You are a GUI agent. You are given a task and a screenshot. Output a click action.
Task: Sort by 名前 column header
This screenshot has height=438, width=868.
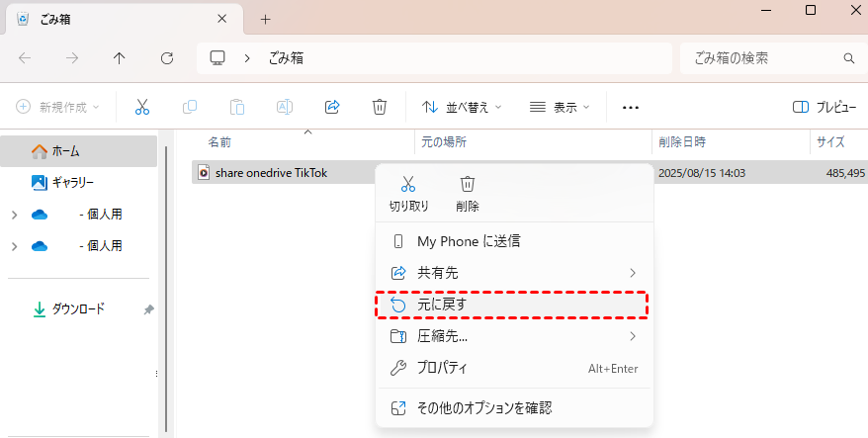tap(219, 142)
